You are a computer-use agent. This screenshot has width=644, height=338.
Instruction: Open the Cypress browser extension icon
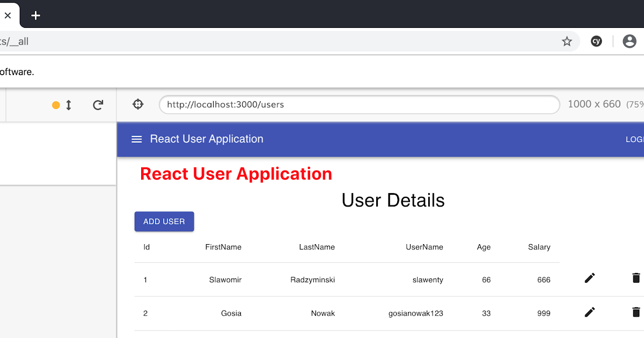(596, 41)
